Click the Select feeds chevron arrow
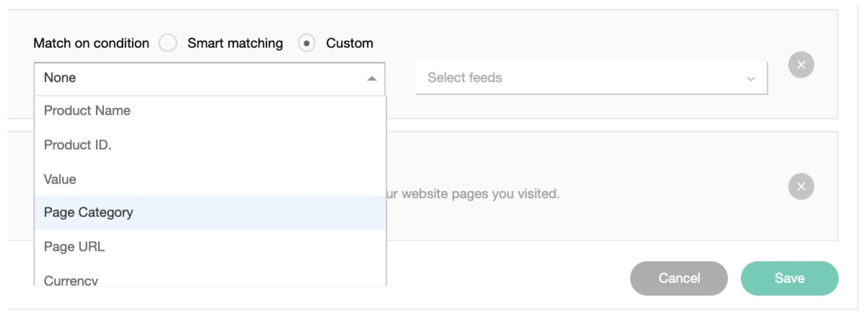This screenshot has width=868, height=317. pyautogui.click(x=750, y=79)
